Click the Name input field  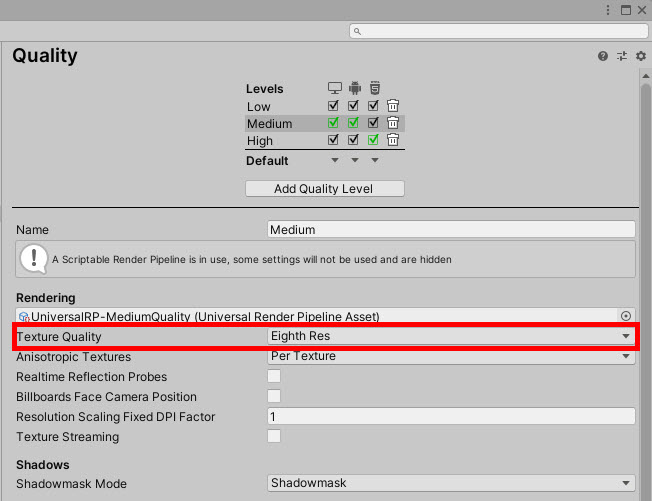(x=451, y=230)
